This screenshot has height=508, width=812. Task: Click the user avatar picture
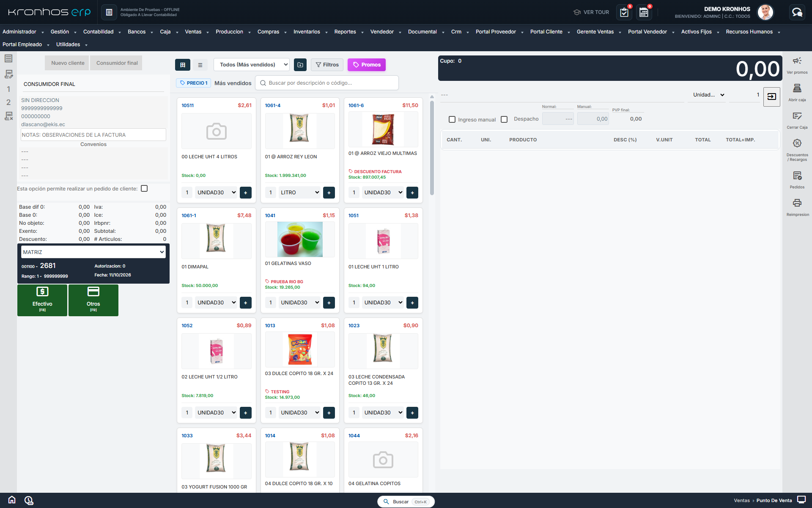click(x=765, y=12)
